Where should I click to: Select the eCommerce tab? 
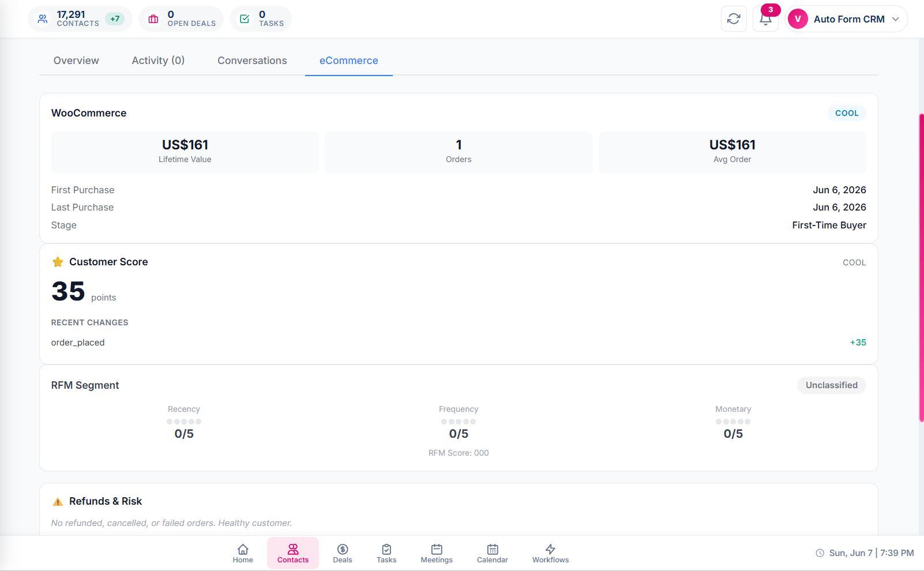tap(349, 61)
